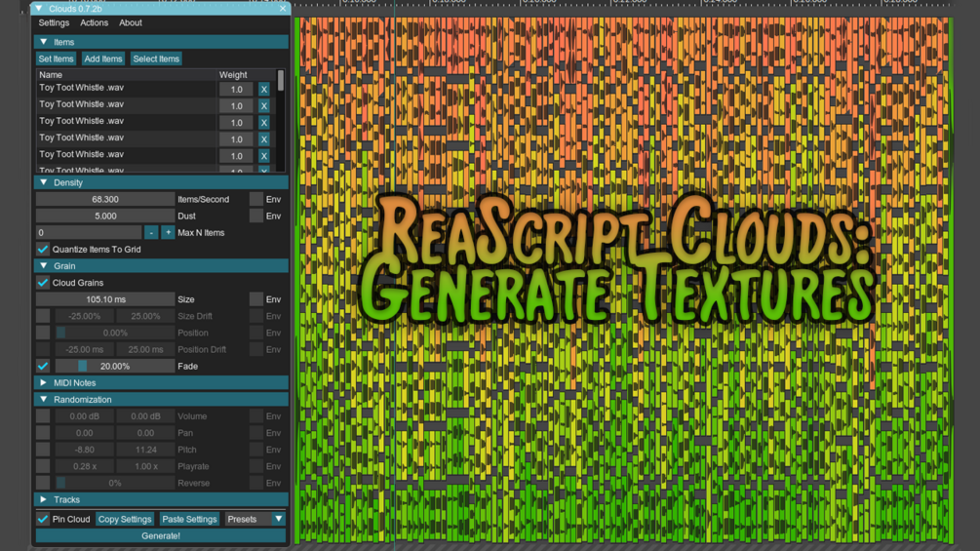Toggle the Fade checkbox
980x551 pixels.
(x=43, y=366)
